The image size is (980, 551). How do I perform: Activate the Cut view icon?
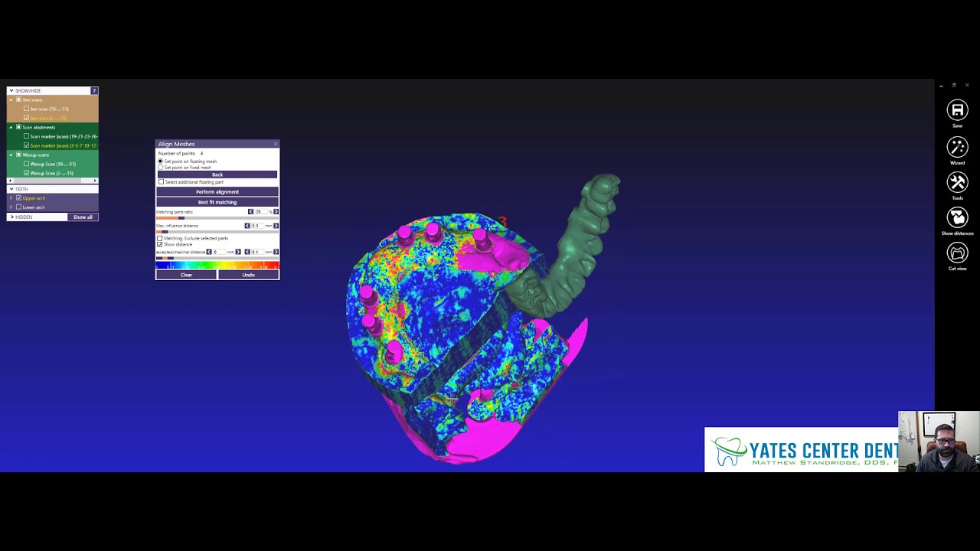(x=957, y=253)
